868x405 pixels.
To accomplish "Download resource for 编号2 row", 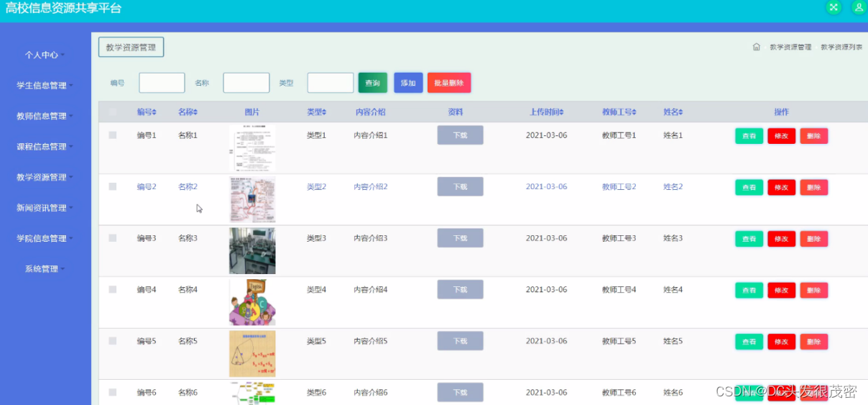I will tap(460, 186).
